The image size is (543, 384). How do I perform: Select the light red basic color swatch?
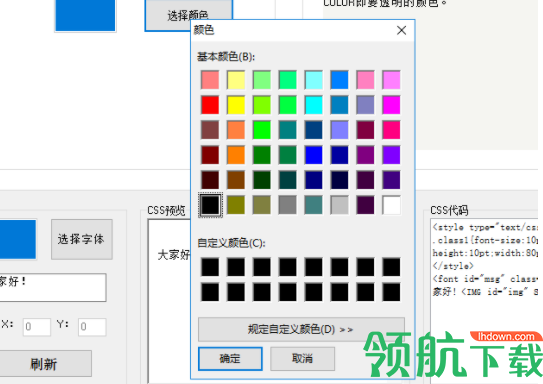pos(210,80)
